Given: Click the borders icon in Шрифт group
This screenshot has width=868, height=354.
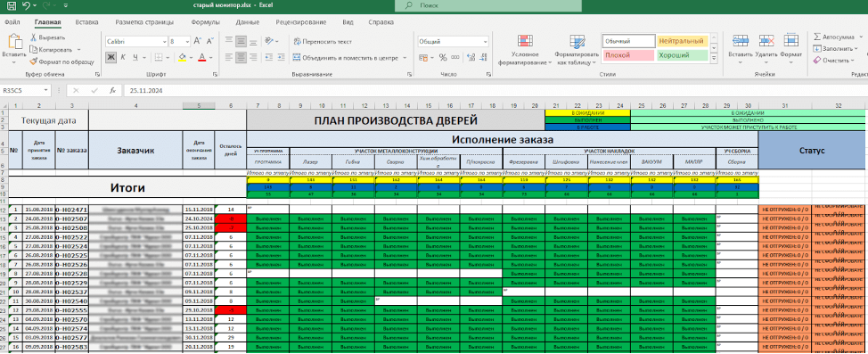Looking at the screenshot, I should click(x=159, y=57).
